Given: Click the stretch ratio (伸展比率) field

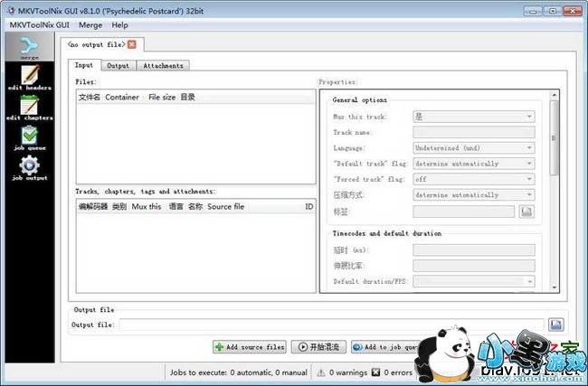Looking at the screenshot, I should point(474,266).
